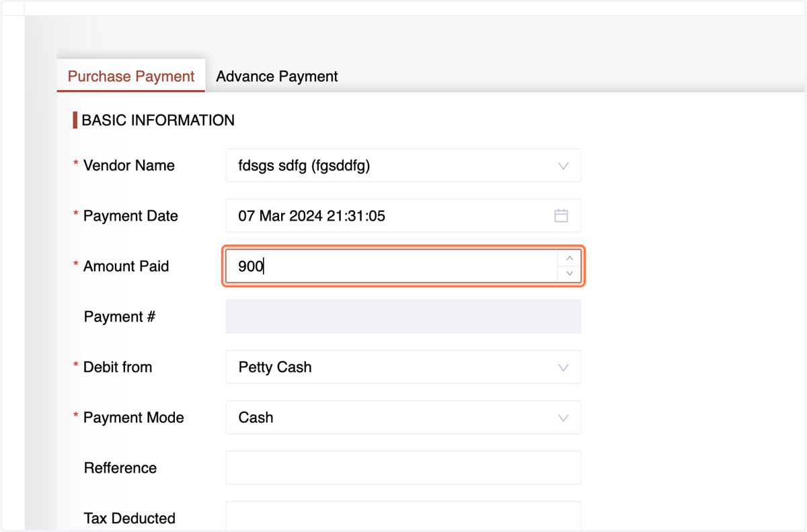The height and width of the screenshot is (532, 807).
Task: Click the Vendor Name label
Action: click(128, 165)
